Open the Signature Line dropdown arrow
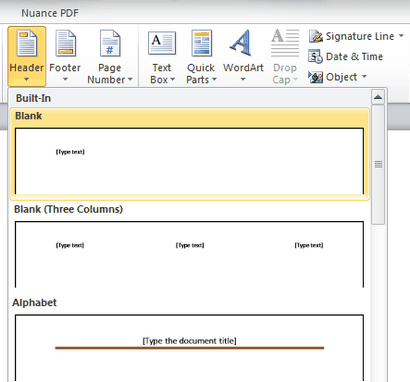This screenshot has width=410, height=382. (401, 36)
